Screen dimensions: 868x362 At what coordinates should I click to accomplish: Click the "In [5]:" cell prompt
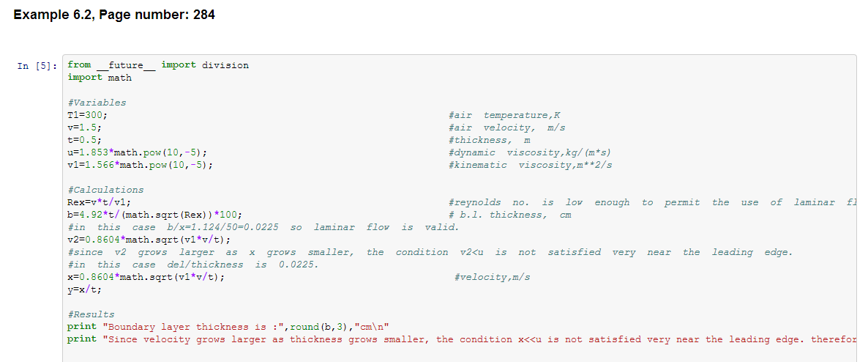(x=37, y=66)
